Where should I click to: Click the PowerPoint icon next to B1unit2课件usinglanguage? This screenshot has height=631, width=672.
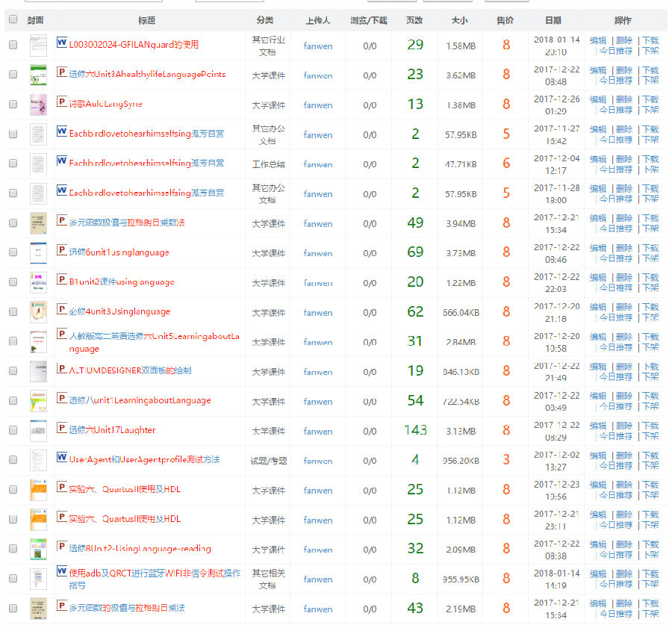(x=62, y=280)
